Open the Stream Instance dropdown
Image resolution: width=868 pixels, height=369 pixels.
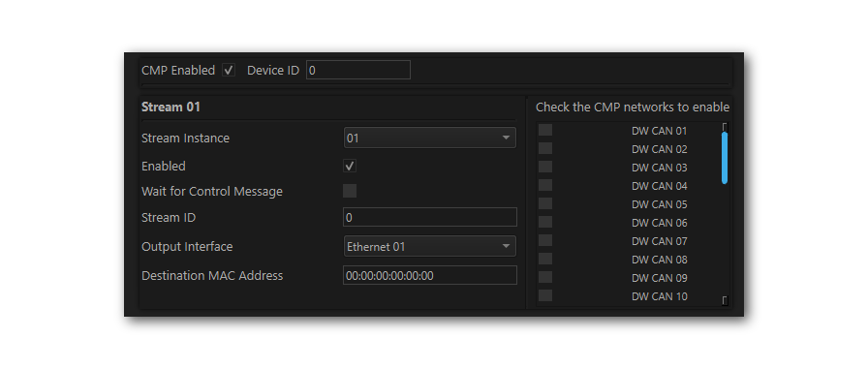(x=429, y=138)
